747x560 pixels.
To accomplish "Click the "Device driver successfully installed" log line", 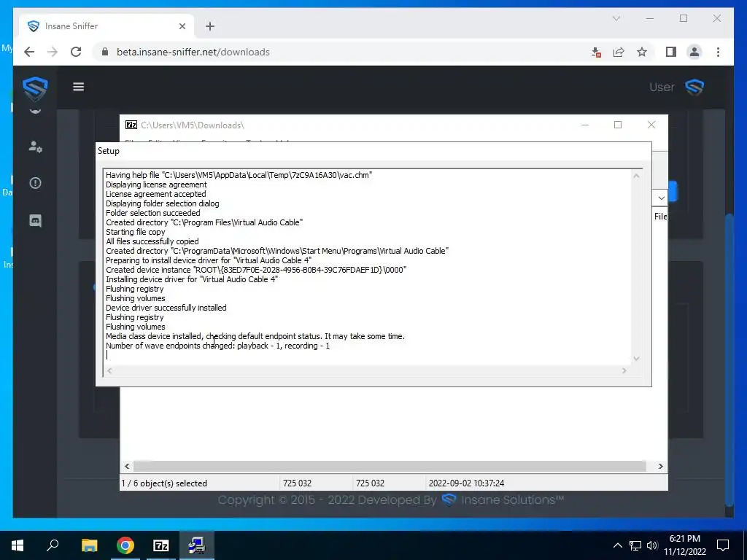I will pos(166,308).
